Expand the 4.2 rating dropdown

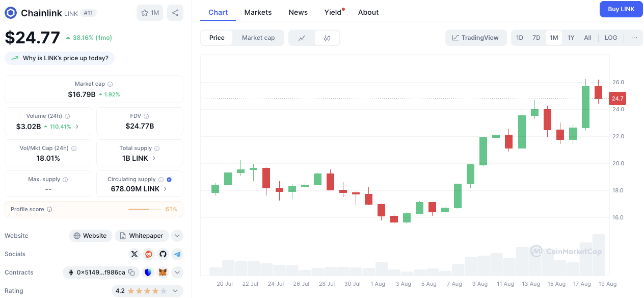[x=176, y=291]
